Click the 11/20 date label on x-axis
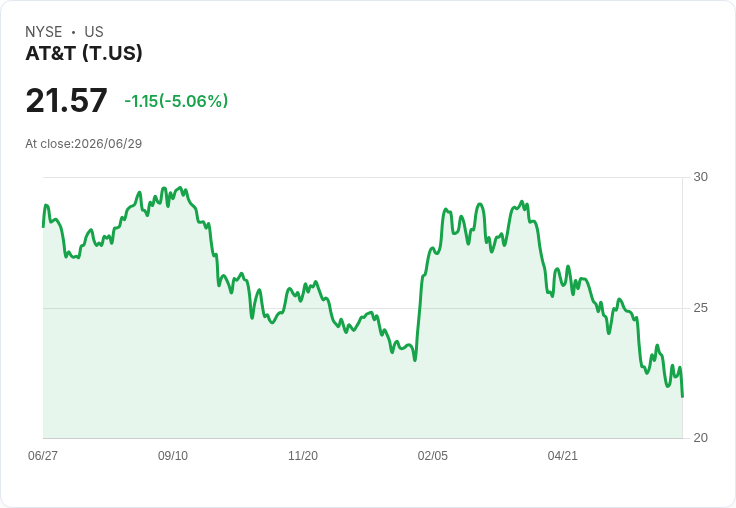Viewport: 736px width, 508px height. tap(303, 455)
